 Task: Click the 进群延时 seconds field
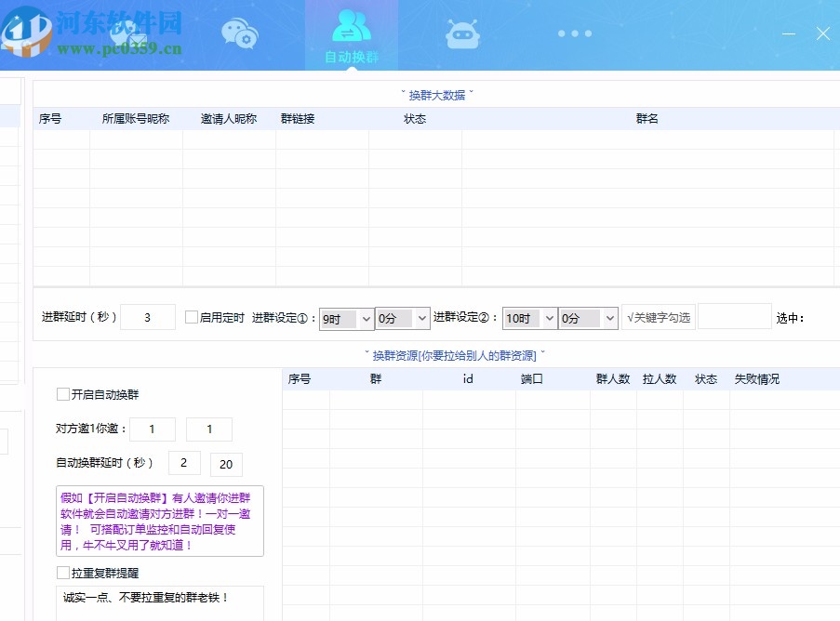(x=148, y=317)
